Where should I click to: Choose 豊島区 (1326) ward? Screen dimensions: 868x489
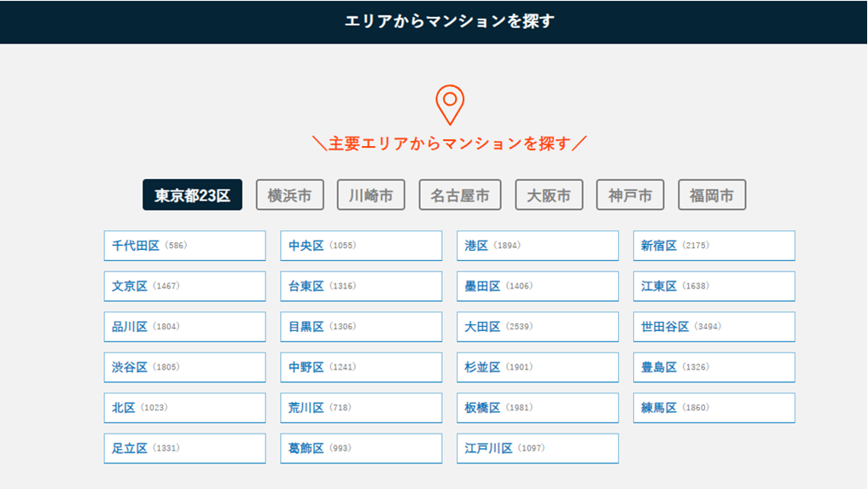coord(714,367)
